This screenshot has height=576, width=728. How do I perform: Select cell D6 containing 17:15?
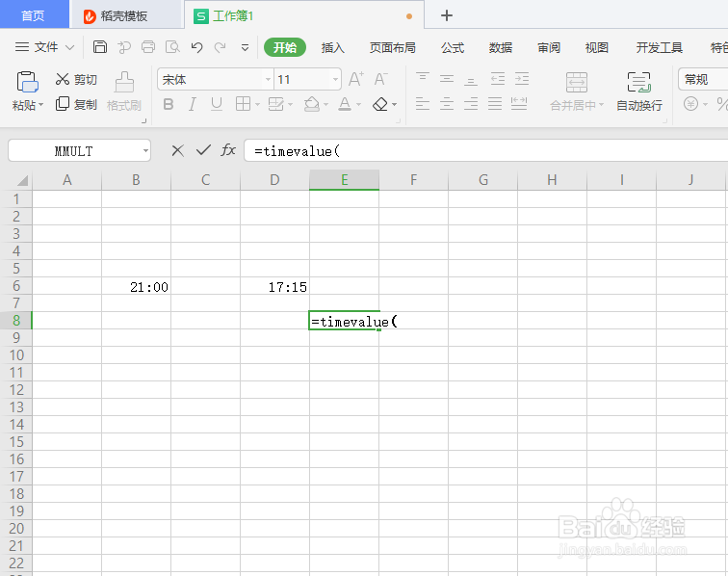click(x=274, y=286)
